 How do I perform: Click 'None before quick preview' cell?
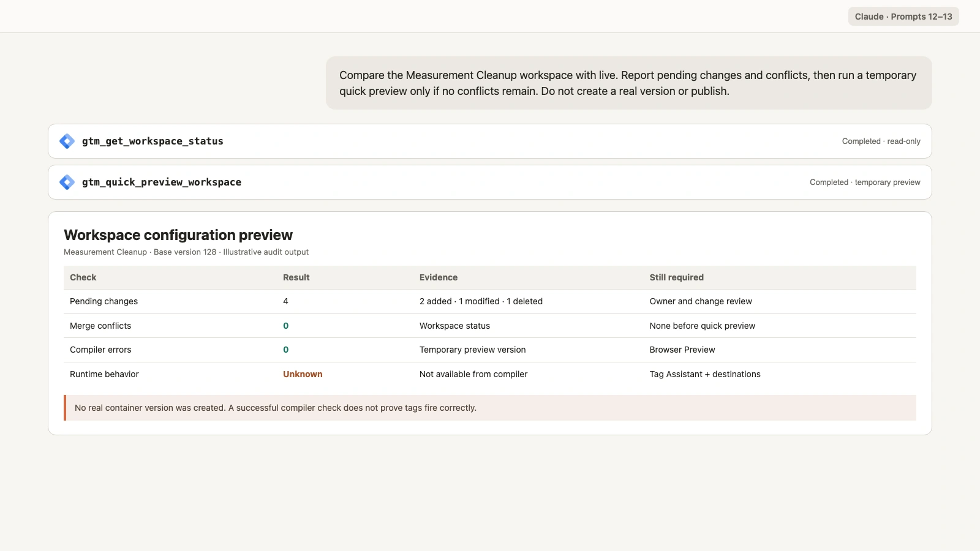pos(703,326)
